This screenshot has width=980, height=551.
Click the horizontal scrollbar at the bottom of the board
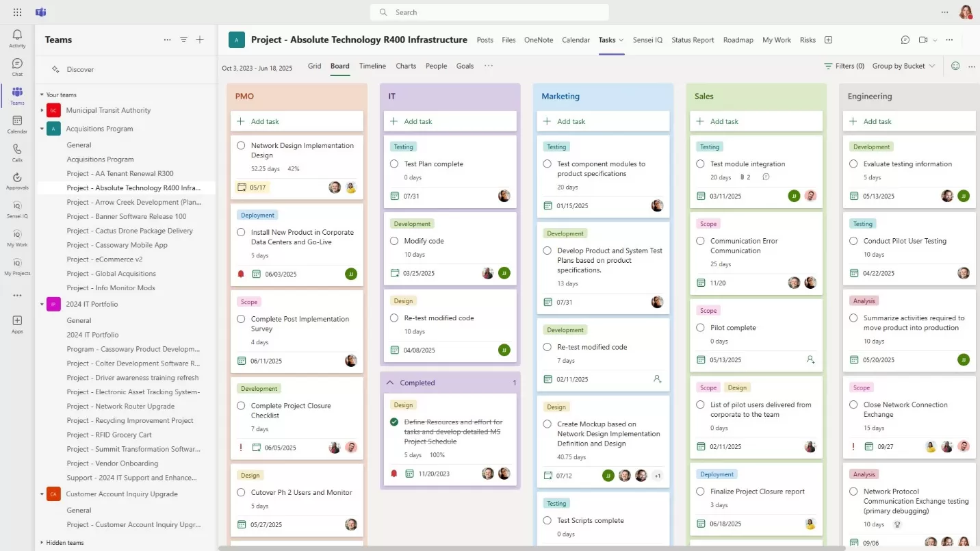[x=532, y=548]
